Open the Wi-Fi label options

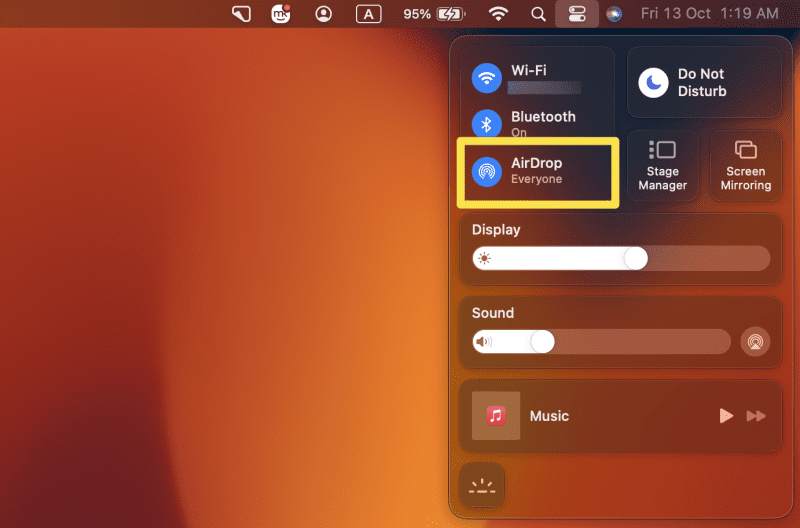coord(529,70)
